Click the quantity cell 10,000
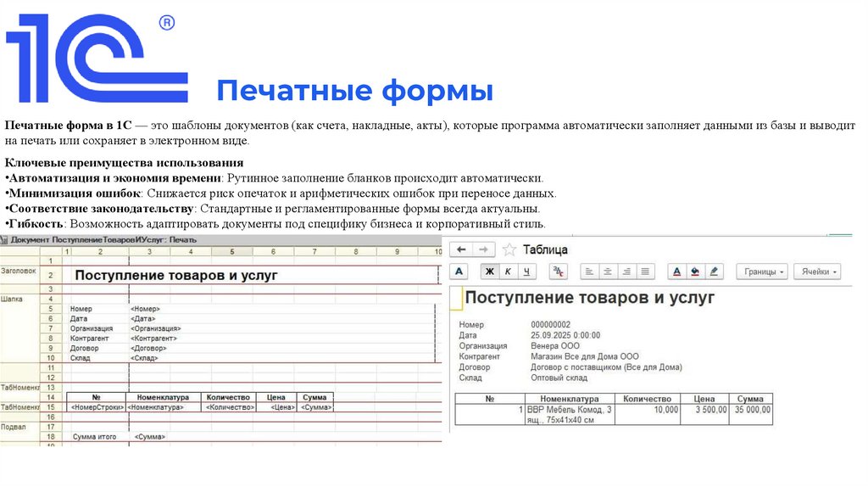This screenshot has width=868, height=487. pos(648,414)
